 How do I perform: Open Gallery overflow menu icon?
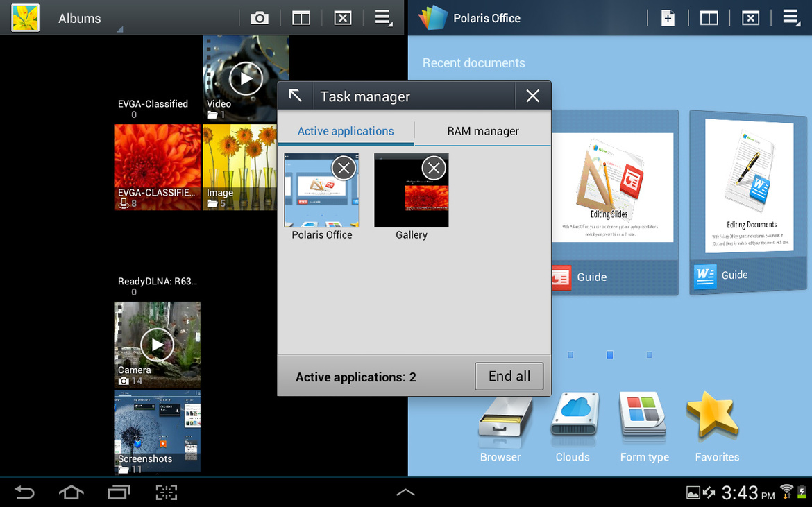(x=383, y=17)
